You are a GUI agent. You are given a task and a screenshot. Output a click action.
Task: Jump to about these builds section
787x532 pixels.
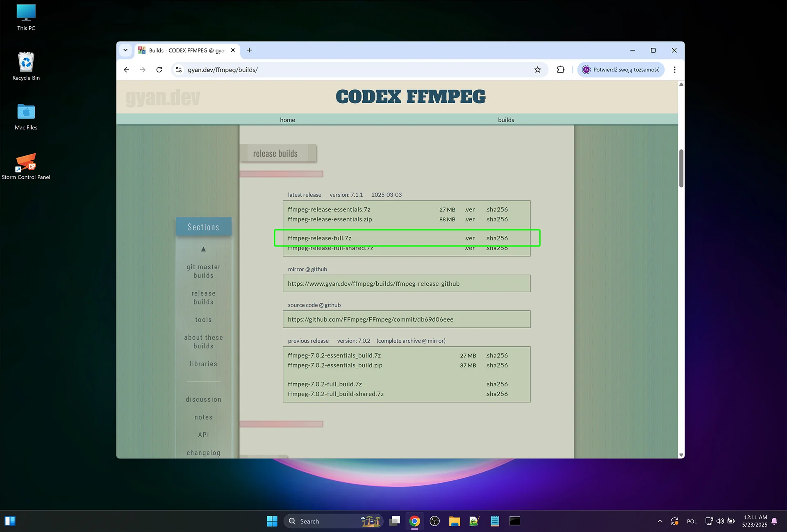point(203,342)
